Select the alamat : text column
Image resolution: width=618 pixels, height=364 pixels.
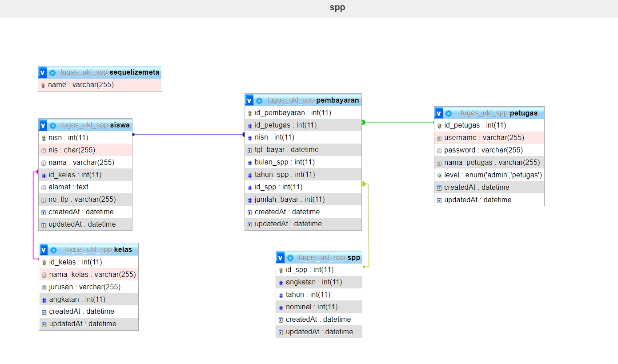coord(85,187)
